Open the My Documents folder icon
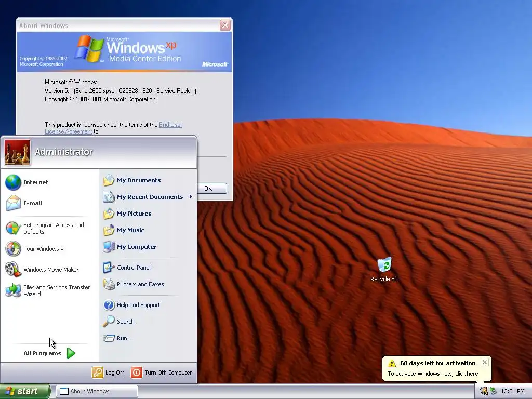The height and width of the screenshot is (399, 532). (109, 180)
